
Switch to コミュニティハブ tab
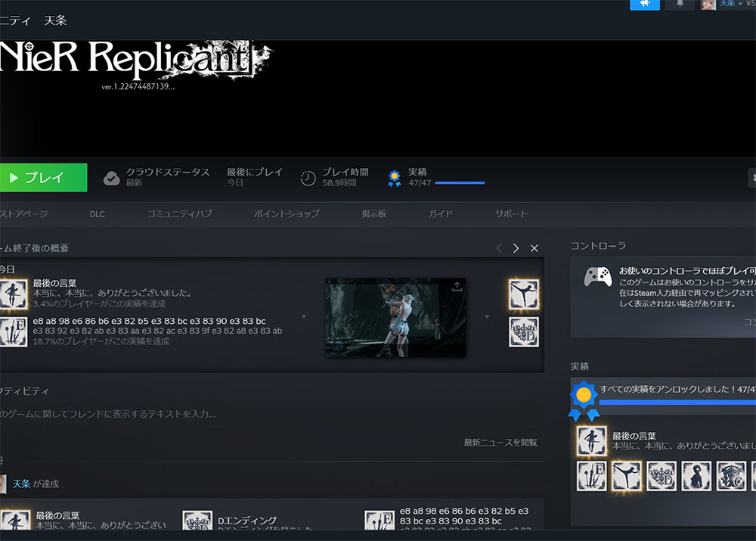[179, 214]
